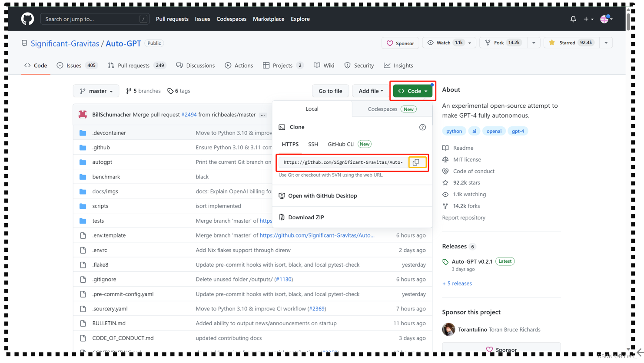Image resolution: width=644 pixels, height=363 pixels.
Task: Open Marketplace in top navigation
Action: coord(269,19)
